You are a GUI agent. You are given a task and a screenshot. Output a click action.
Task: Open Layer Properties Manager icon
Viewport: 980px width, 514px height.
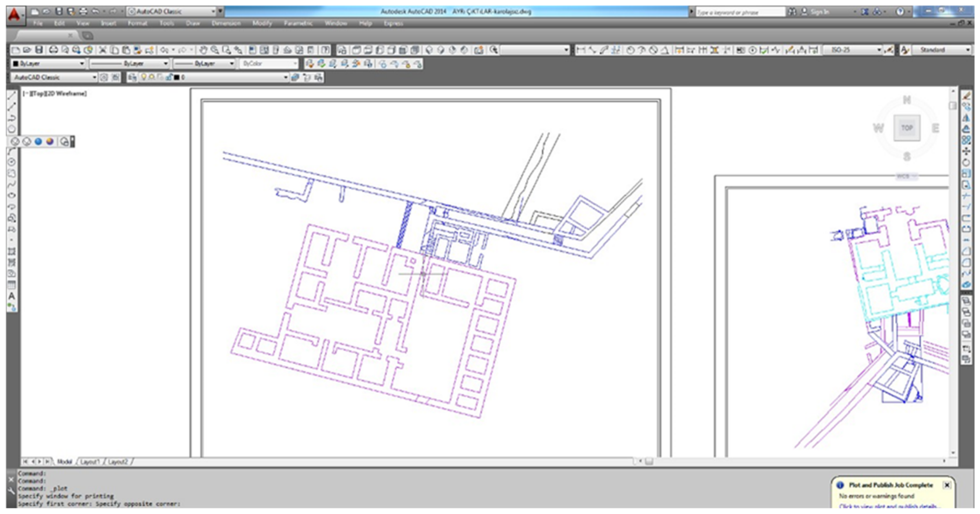132,77
